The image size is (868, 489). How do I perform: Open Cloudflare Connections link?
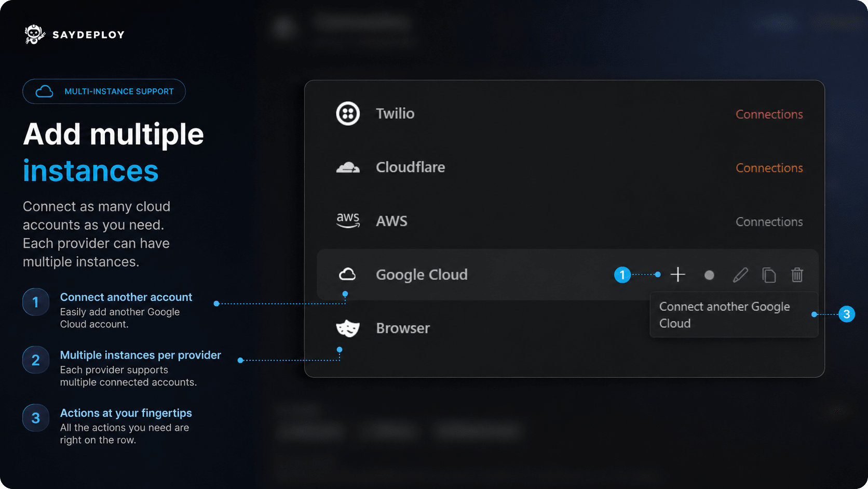pos(769,168)
